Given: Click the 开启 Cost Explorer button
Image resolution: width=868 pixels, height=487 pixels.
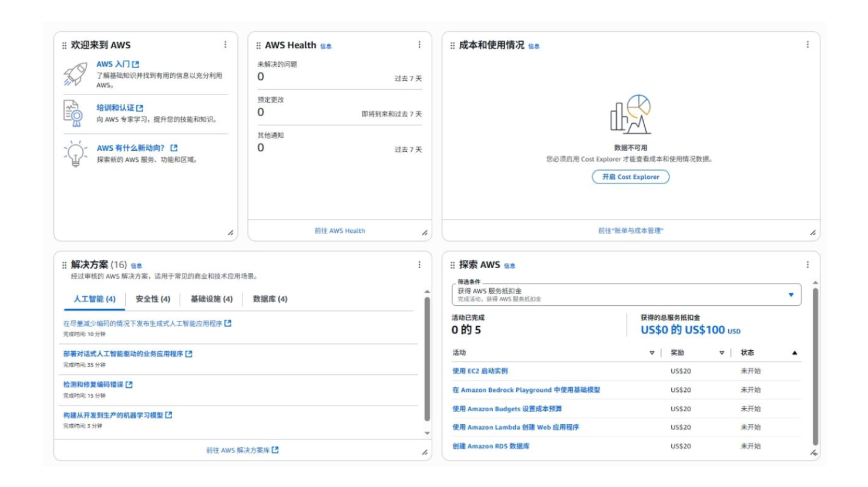Looking at the screenshot, I should coord(630,177).
